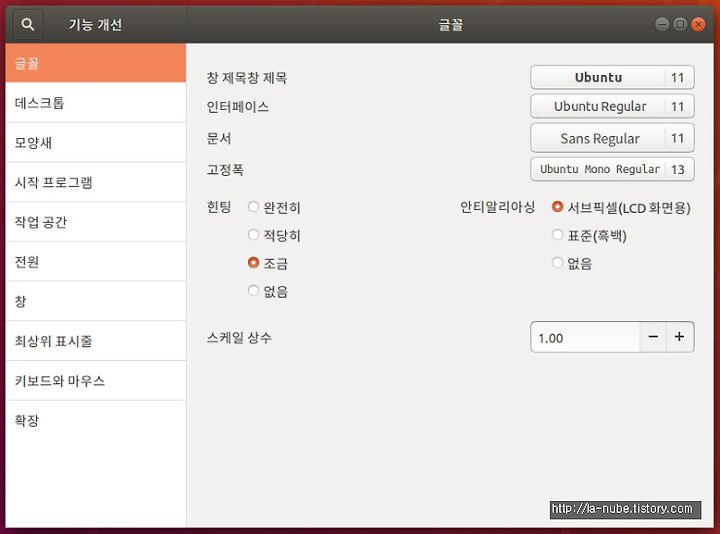
Task: Maximize the 글꼴 window
Action: pos(680,24)
